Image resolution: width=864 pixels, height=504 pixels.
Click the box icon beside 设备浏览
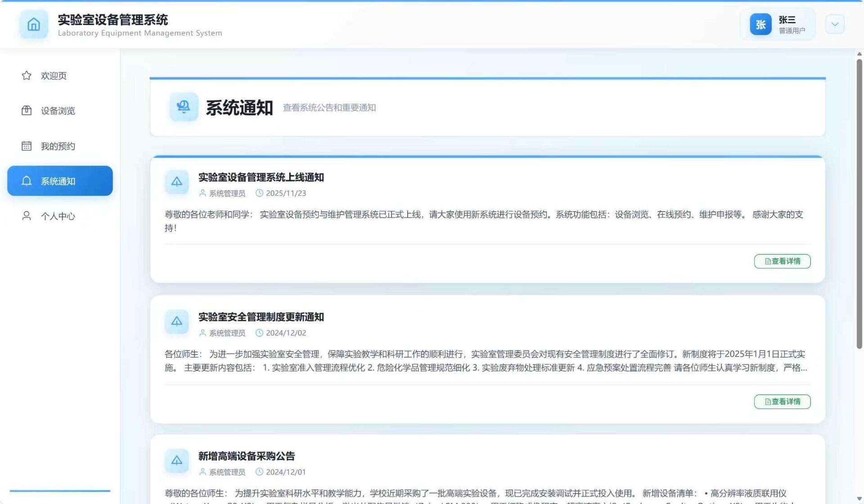click(x=27, y=111)
